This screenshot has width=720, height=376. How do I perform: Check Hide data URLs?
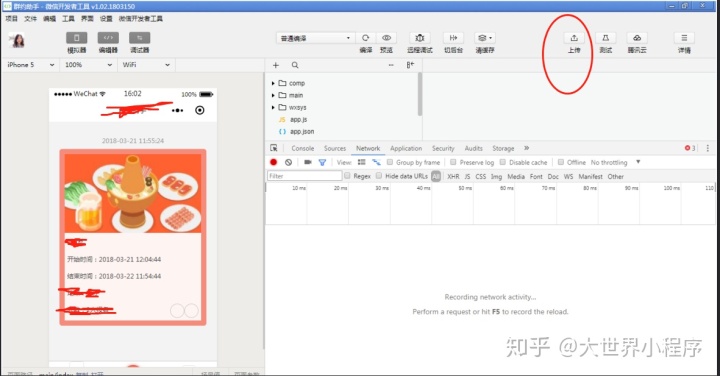coord(379,176)
